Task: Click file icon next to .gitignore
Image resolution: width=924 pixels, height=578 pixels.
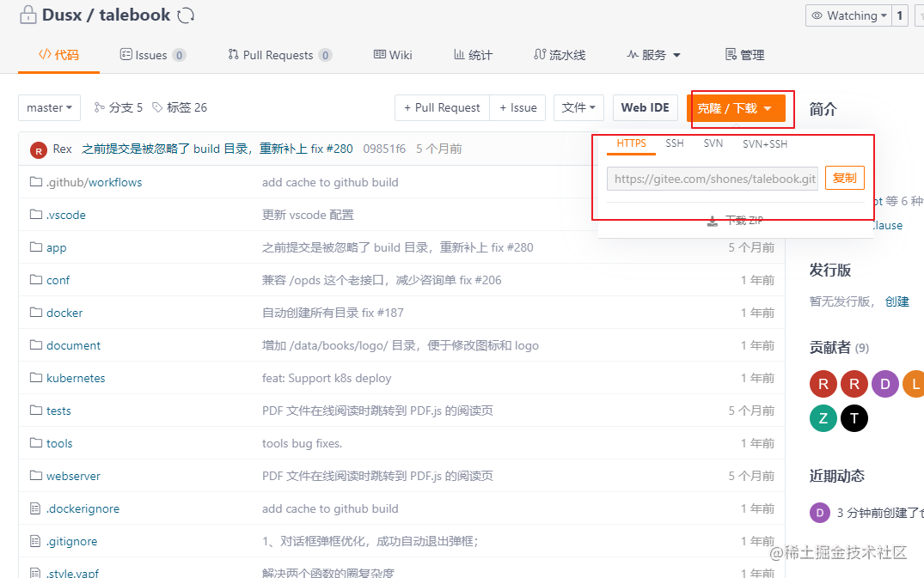Action: pyautogui.click(x=35, y=541)
